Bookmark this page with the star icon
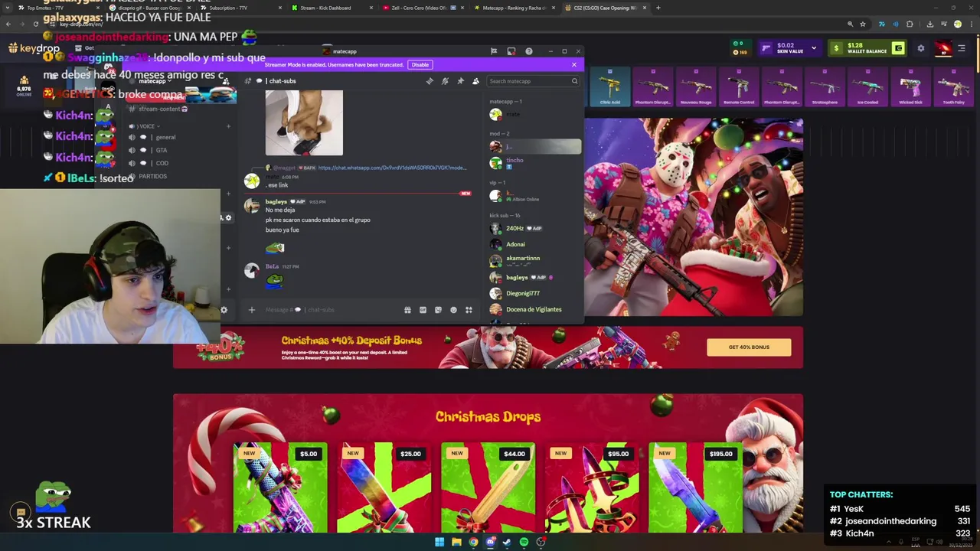980x551 pixels. [863, 24]
